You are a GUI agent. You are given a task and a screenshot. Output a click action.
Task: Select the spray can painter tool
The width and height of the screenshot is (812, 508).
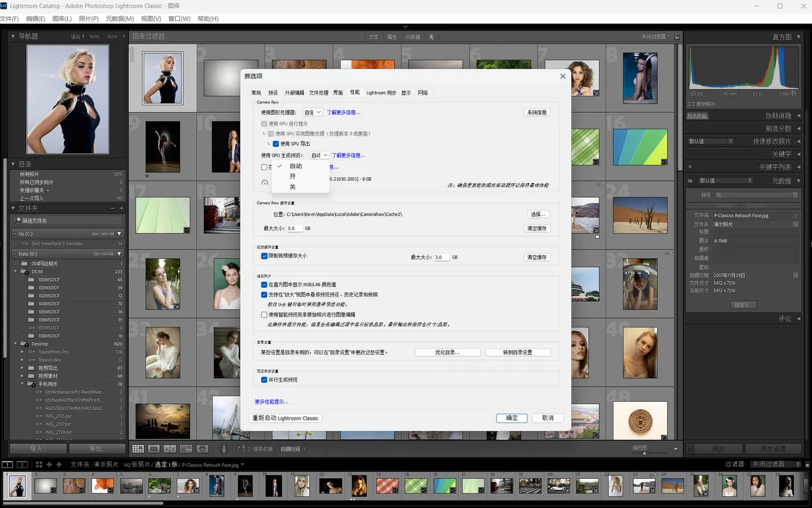(224, 449)
